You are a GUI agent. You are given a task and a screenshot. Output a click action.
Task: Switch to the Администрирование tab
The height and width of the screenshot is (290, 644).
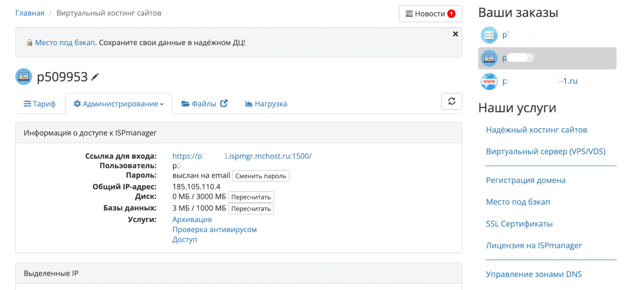[x=119, y=104]
